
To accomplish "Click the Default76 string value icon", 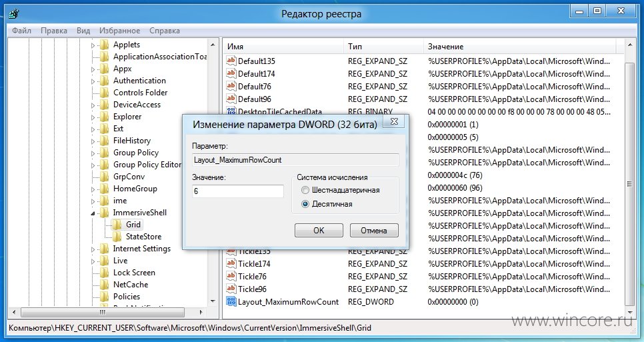I will 231,86.
